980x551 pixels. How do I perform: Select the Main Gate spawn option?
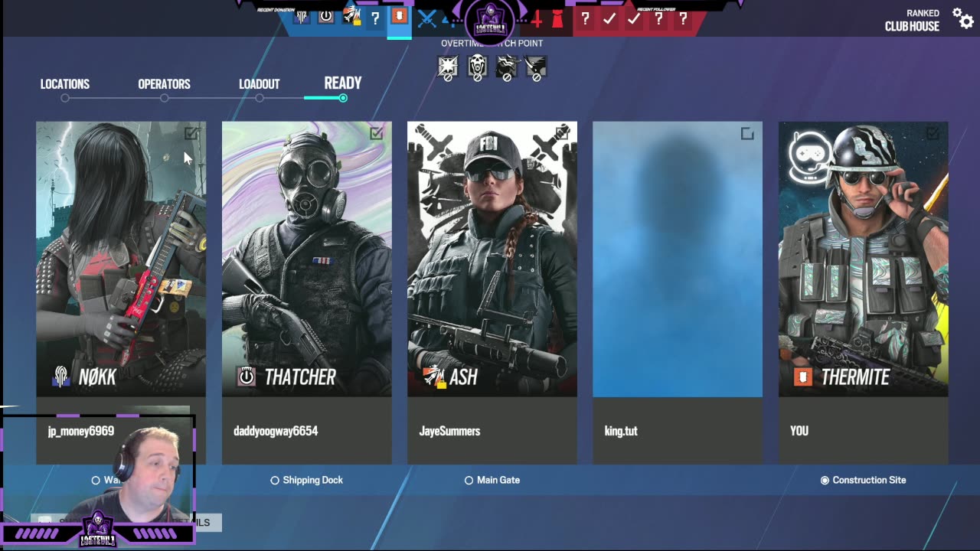pos(492,480)
